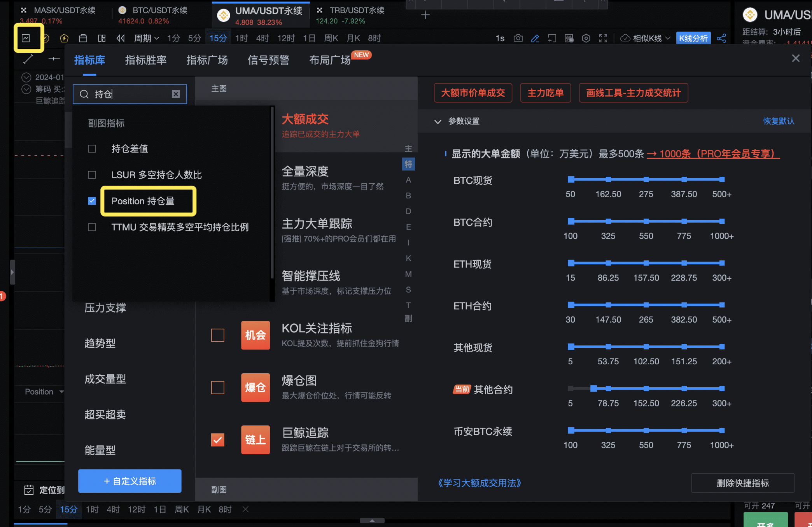Viewport: 812px width, 527px height.
Task: Check the 持仓差值 checkbox
Action: (92, 149)
